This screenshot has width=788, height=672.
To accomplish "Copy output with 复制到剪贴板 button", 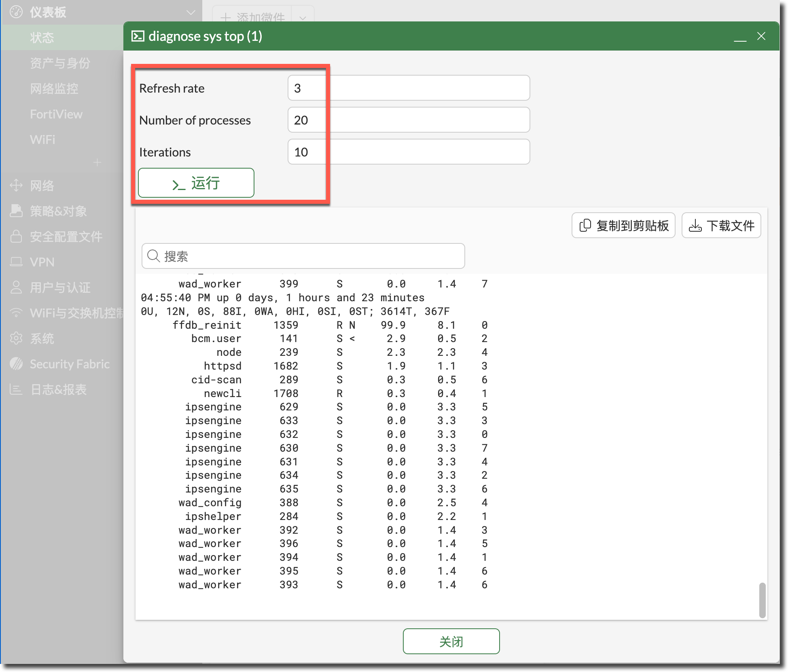I will 623,226.
